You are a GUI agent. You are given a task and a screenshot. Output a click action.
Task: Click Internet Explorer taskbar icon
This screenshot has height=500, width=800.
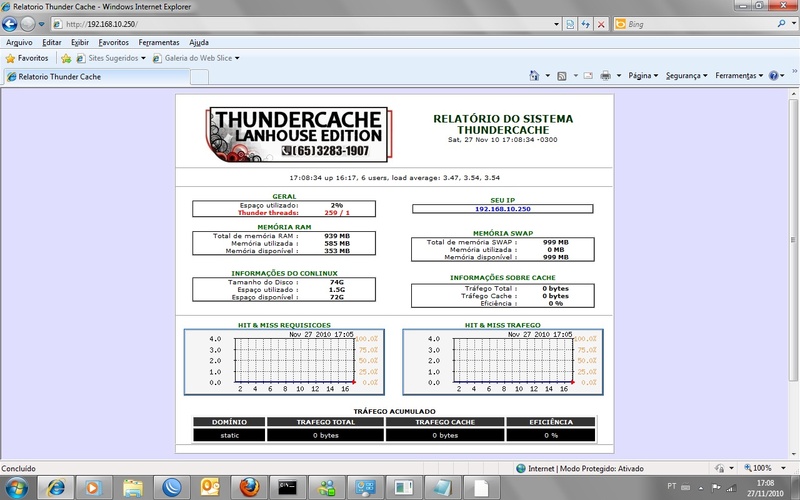(56, 488)
